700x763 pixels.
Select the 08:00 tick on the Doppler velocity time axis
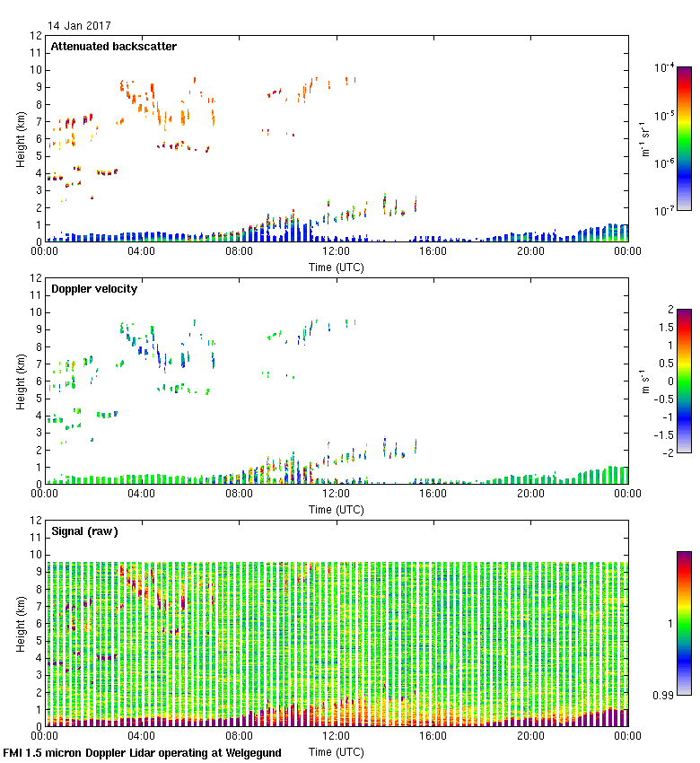point(239,494)
